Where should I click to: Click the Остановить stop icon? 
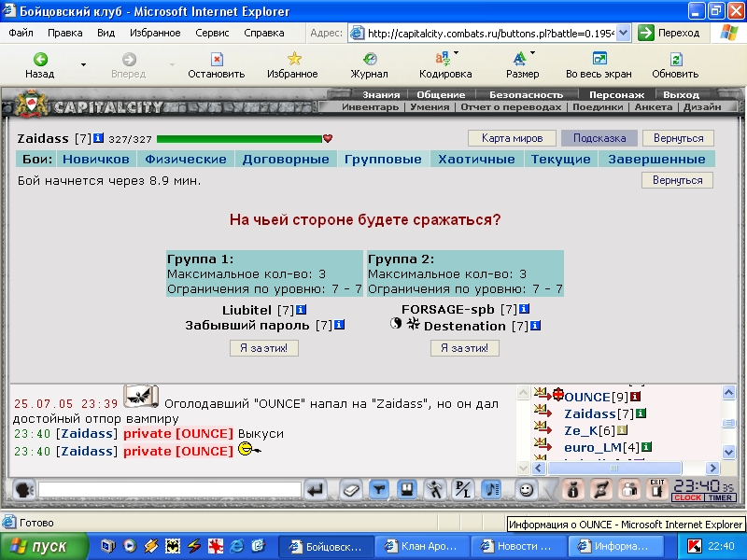click(217, 59)
